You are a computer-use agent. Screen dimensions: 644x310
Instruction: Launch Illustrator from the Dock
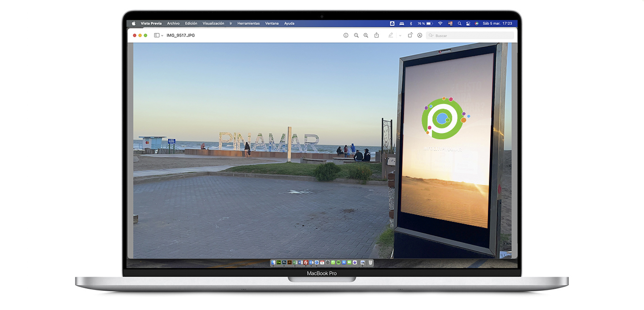pos(290,262)
